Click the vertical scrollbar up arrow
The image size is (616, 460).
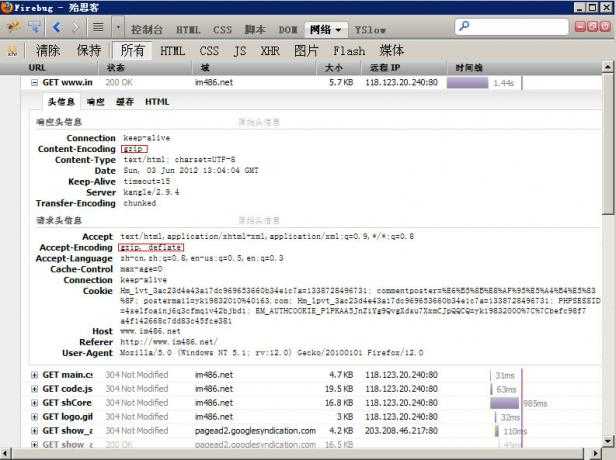pos(607,67)
